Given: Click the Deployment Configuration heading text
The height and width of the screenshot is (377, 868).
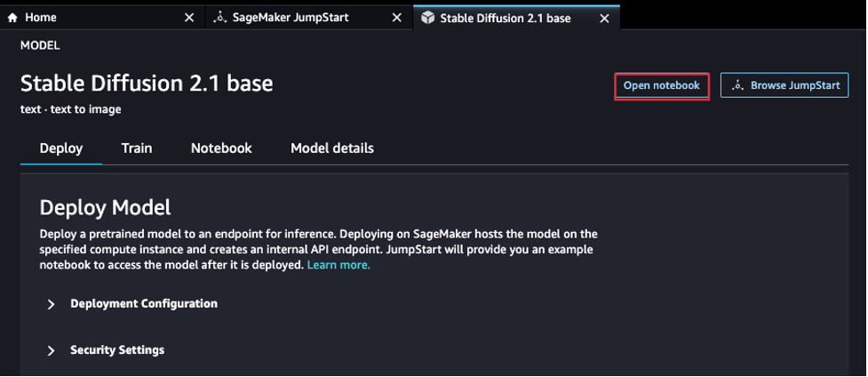Looking at the screenshot, I should click(x=144, y=304).
